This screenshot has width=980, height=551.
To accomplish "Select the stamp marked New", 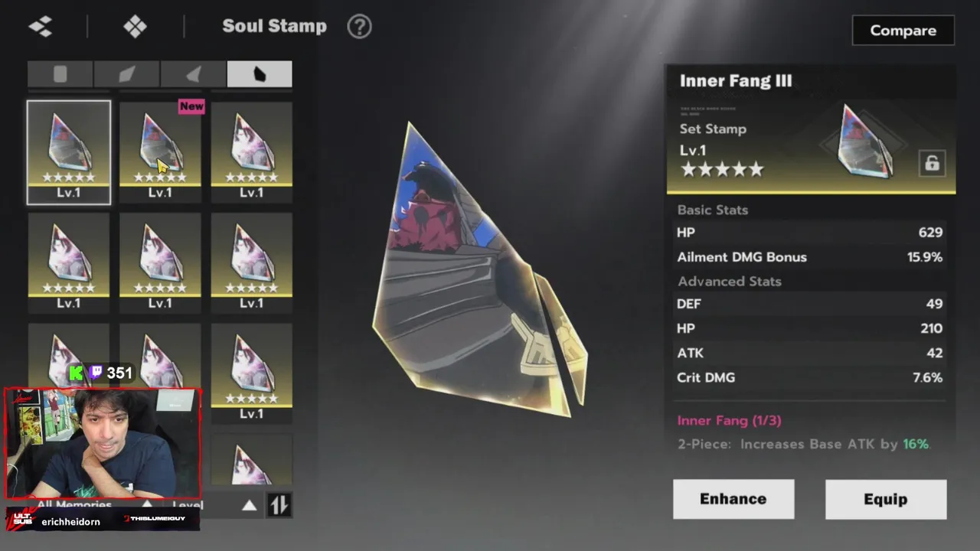I will (160, 152).
